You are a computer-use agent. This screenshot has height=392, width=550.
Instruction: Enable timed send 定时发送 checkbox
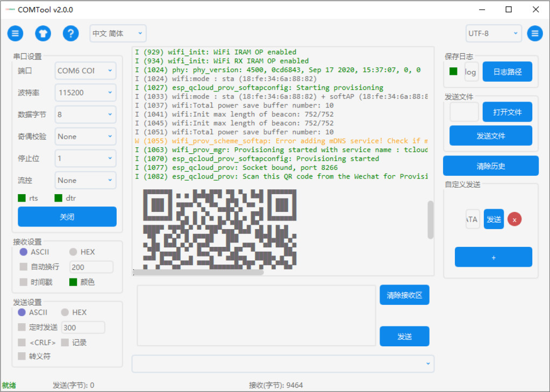coord(22,327)
